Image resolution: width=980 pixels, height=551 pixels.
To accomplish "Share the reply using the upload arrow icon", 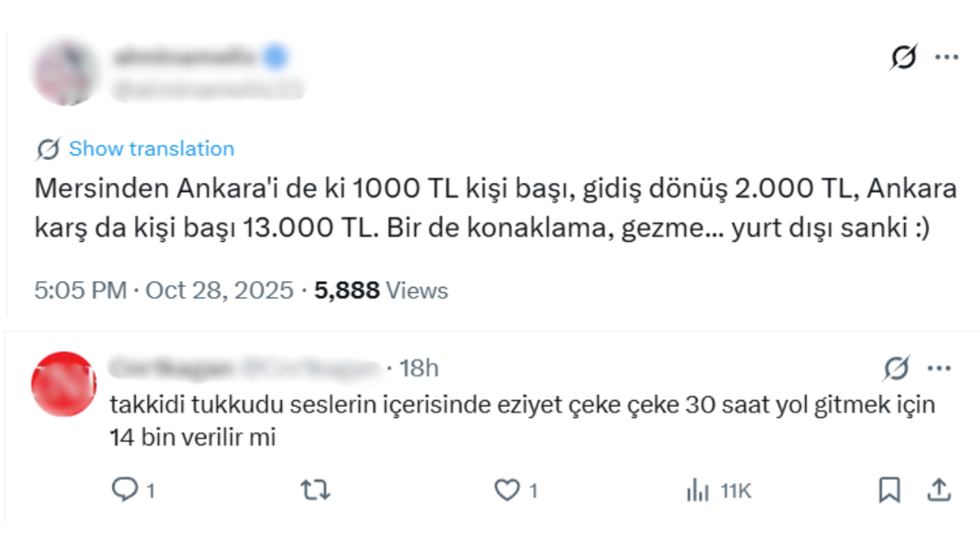I will [938, 490].
